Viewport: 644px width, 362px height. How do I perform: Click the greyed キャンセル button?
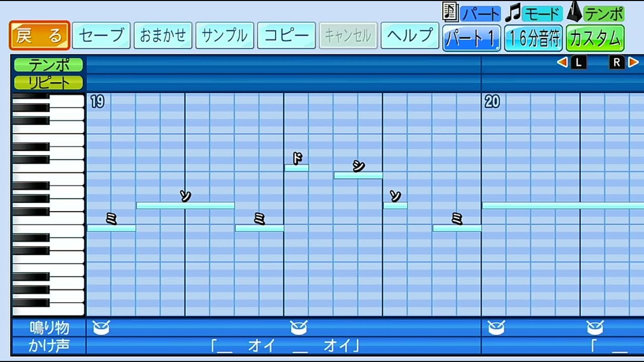pos(348,36)
